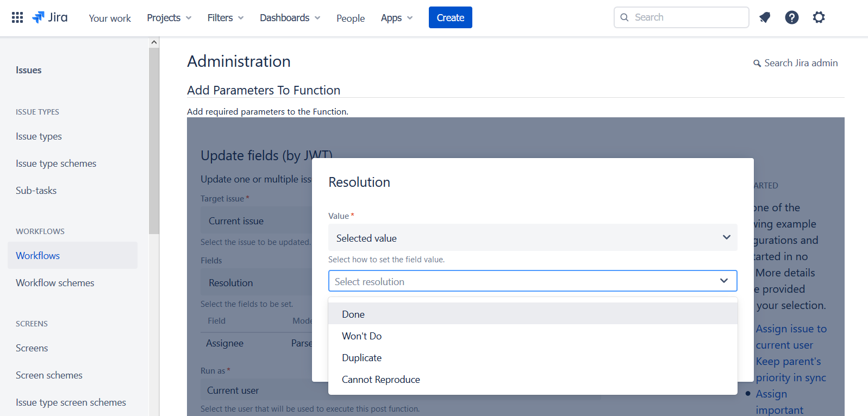
Task: Open Issue type schemes in sidebar
Action: (56, 163)
